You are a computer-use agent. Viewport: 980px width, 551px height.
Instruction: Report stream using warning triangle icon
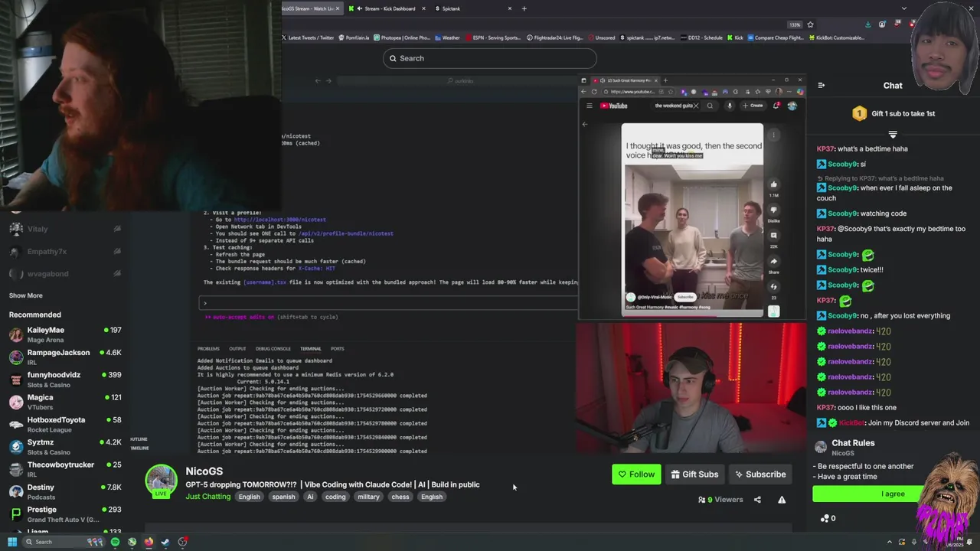pyautogui.click(x=782, y=500)
